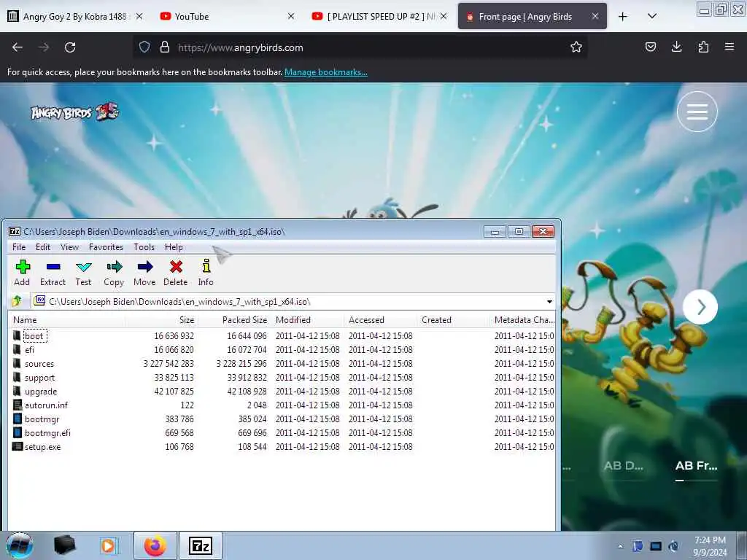Sort by the Modified column header
747x560 pixels.
pyautogui.click(x=307, y=320)
